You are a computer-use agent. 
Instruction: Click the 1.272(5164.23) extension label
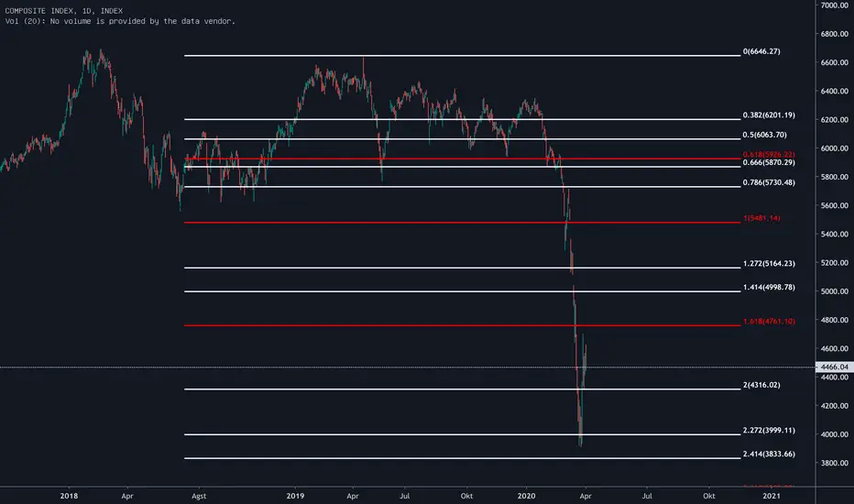pyautogui.click(x=769, y=263)
